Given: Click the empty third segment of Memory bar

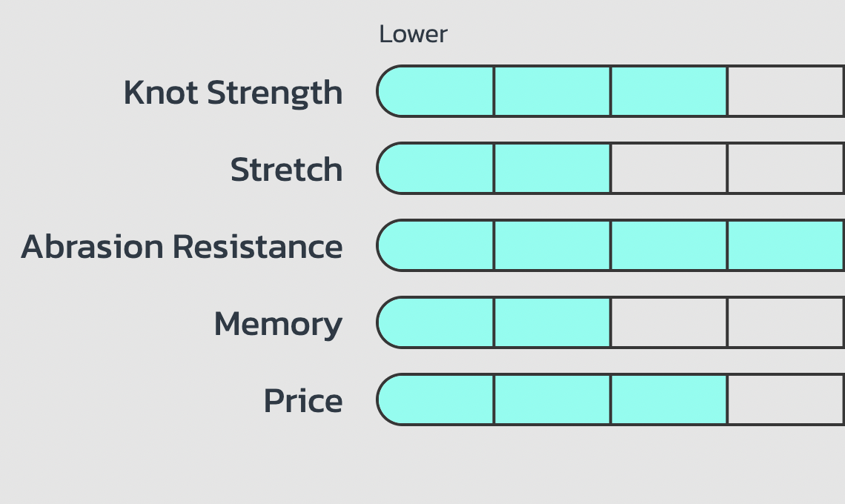Looking at the screenshot, I should tap(669, 322).
